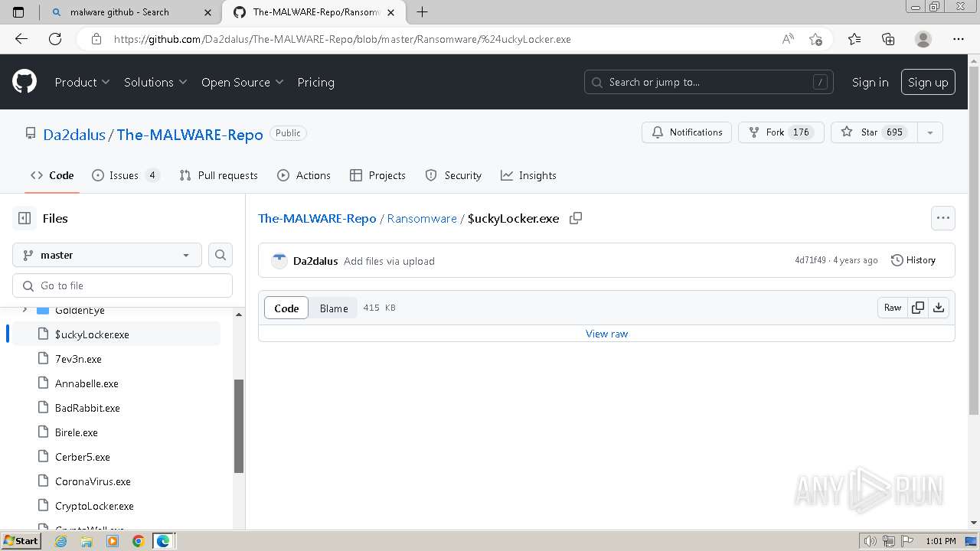Focus the Go to file field

pyautogui.click(x=122, y=285)
